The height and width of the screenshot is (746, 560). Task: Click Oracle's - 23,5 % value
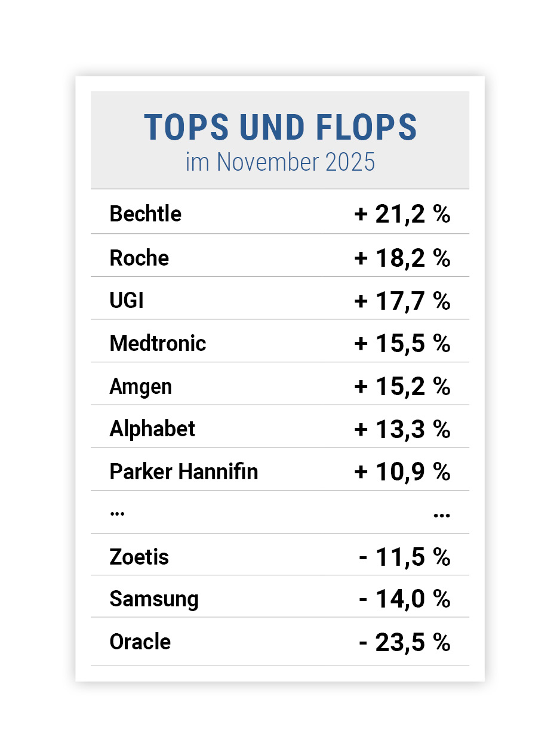pos(404,642)
